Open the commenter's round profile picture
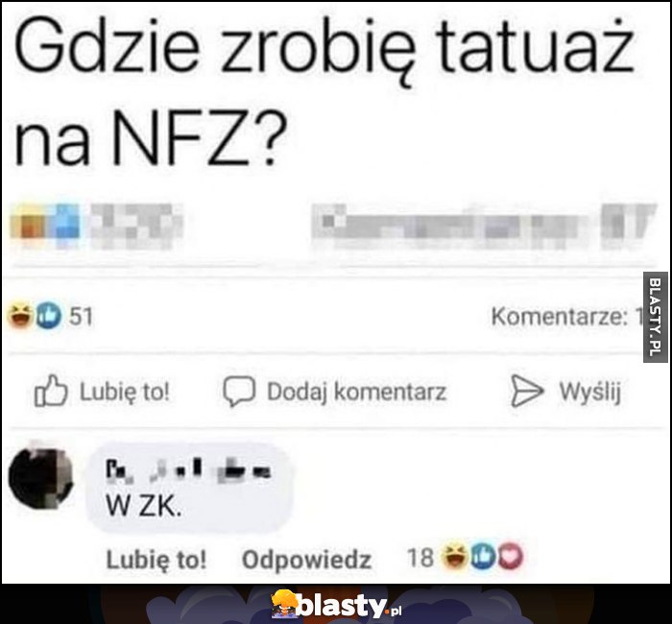 (41, 478)
